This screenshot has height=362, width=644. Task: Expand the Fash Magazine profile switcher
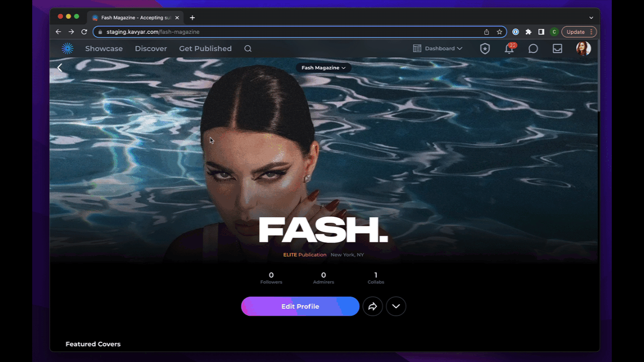click(x=324, y=68)
